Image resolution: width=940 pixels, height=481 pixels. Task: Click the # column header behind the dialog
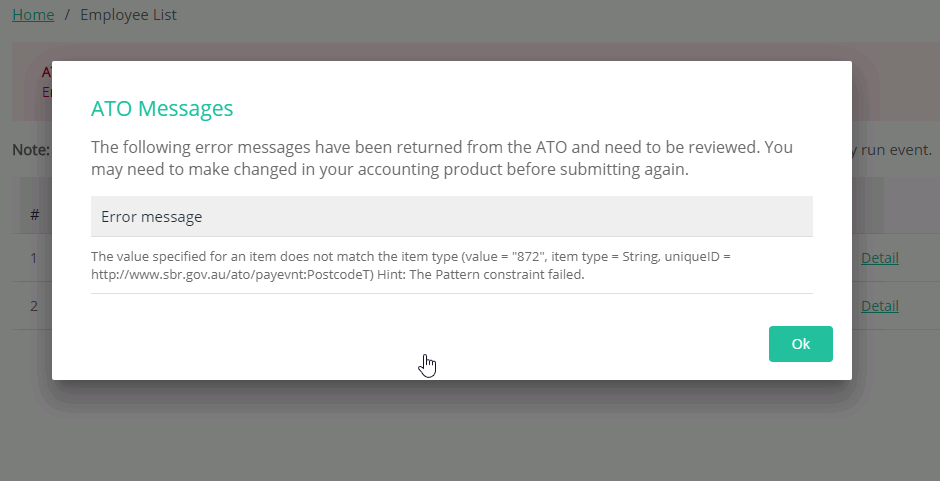[x=35, y=215]
